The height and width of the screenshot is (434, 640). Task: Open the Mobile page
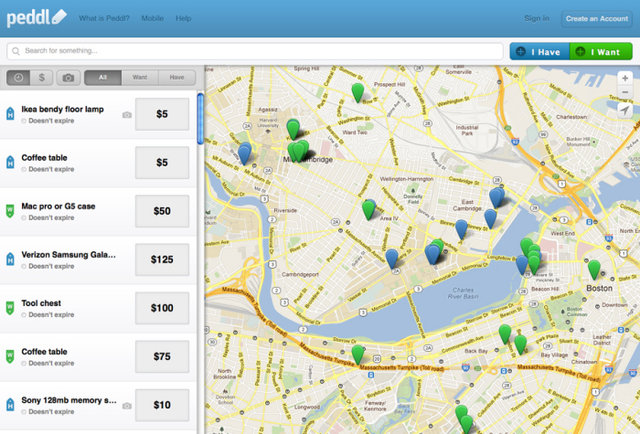[152, 18]
